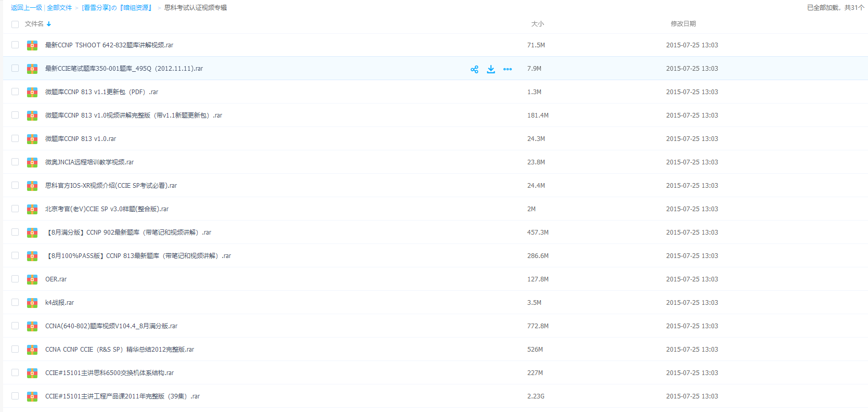The width and height of the screenshot is (868, 412).
Task: Open file 北京考官(老V)CCIE SP v3.0样题
Action: 107,209
